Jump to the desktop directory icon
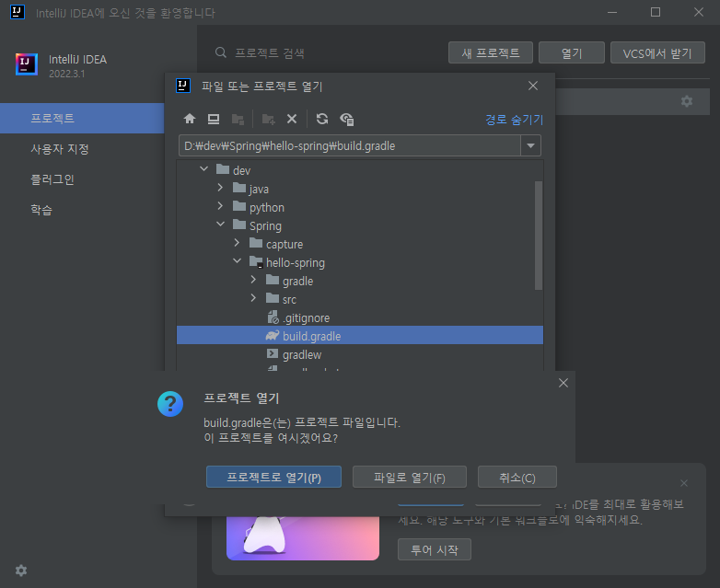720x588 pixels. (214, 120)
